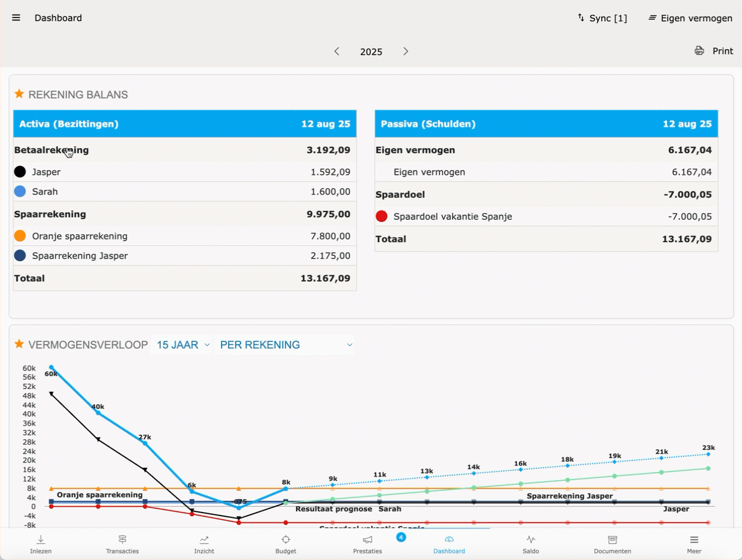Go to previous year with left chevron

click(x=337, y=52)
